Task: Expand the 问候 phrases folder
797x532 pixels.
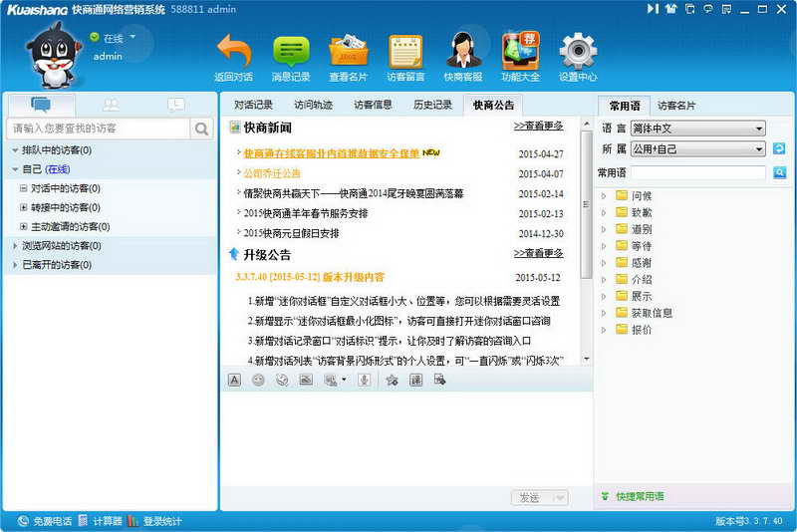Action: [x=604, y=195]
